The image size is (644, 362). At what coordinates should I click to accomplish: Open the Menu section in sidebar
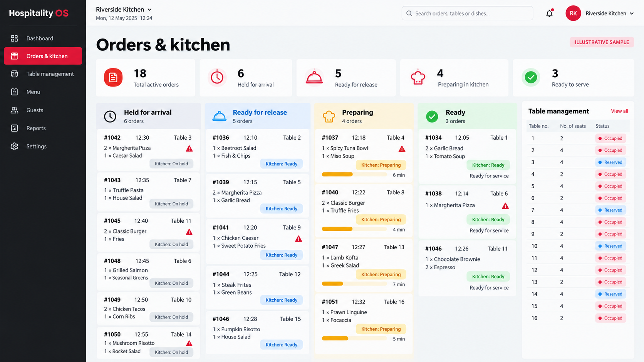[x=43, y=92]
